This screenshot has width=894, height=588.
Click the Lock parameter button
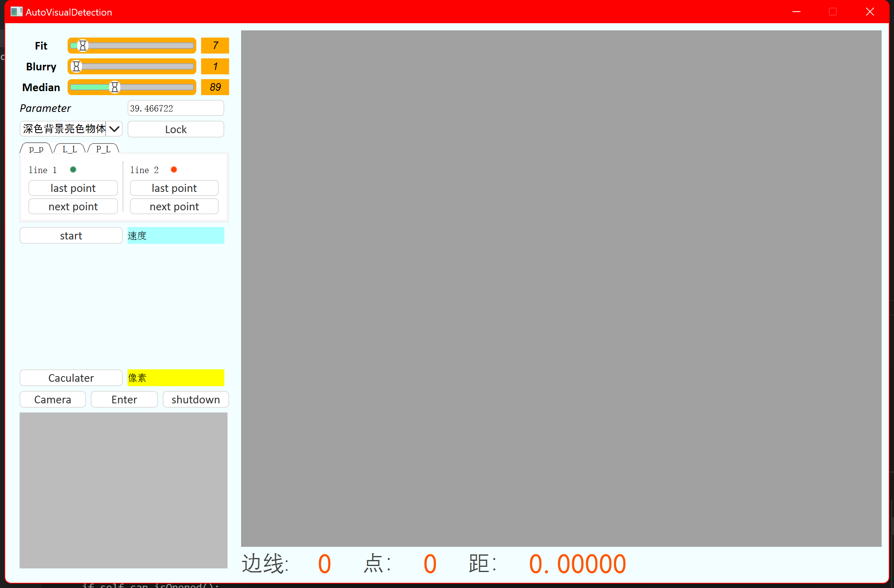175,129
